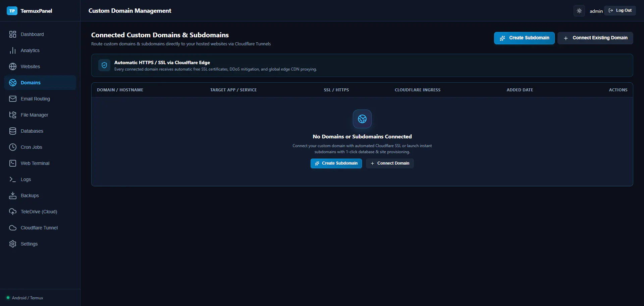Click the Web Terminal icon
Screen dimensions: 644x306
pos(13,163)
